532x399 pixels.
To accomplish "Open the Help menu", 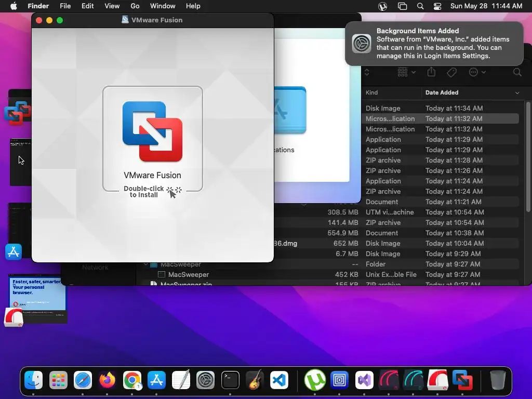I will [193, 6].
